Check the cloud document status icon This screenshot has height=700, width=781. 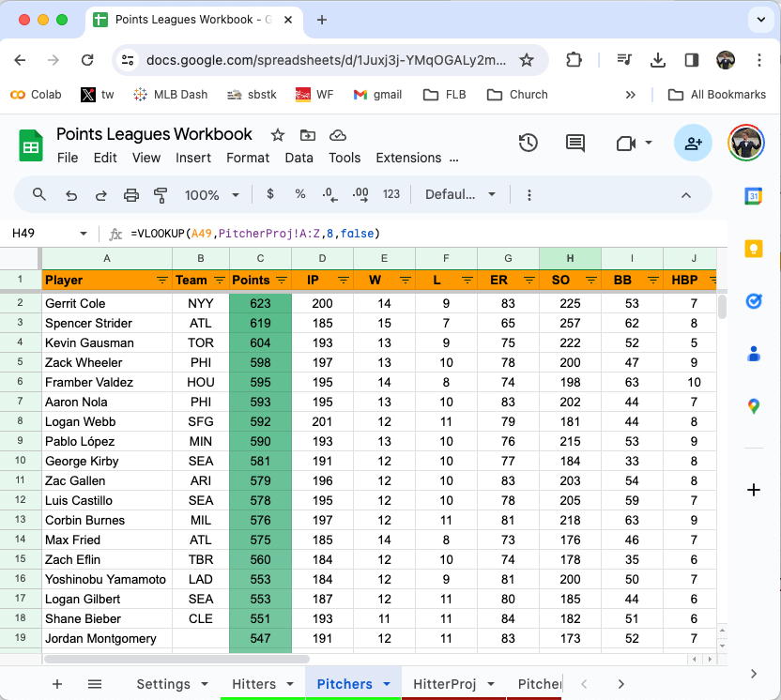pos(338,135)
